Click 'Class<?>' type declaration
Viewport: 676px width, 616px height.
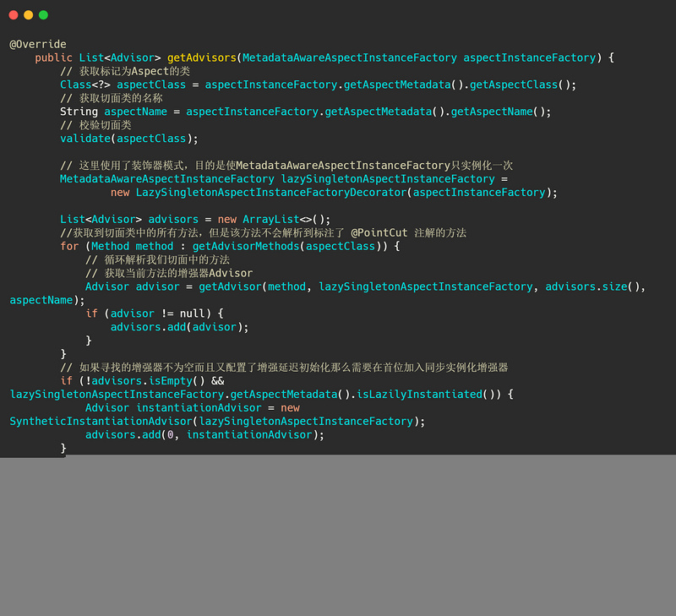coord(85,84)
